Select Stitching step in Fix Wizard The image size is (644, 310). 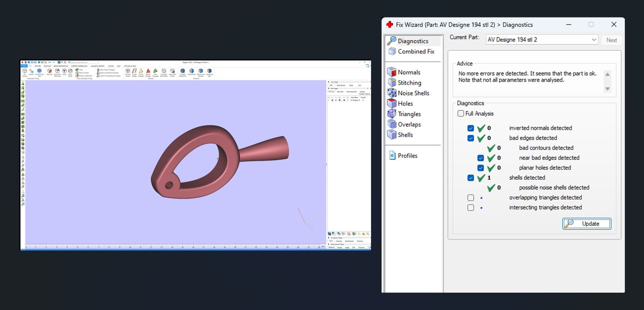pyautogui.click(x=409, y=83)
